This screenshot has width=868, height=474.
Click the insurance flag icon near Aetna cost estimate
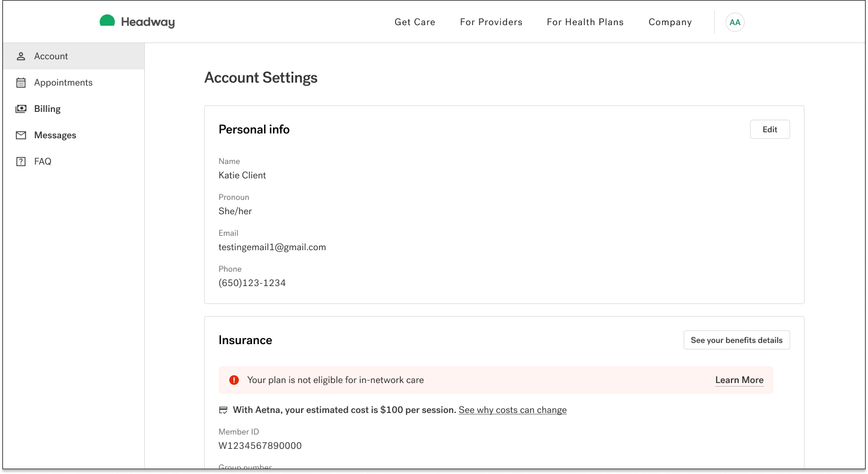pos(223,409)
